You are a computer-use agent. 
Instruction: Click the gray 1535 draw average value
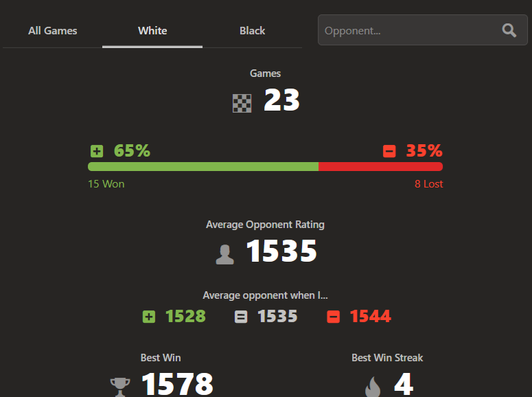coord(277,317)
